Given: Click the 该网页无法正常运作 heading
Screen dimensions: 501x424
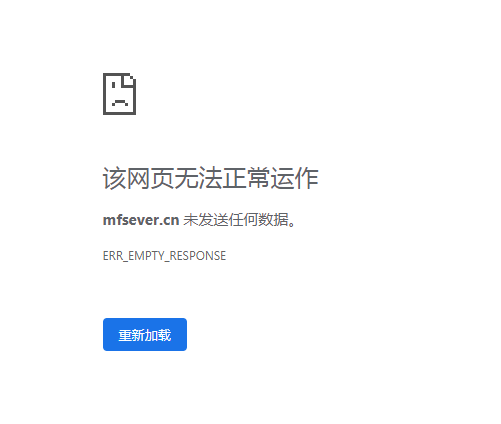Looking at the screenshot, I should click(x=210, y=178).
